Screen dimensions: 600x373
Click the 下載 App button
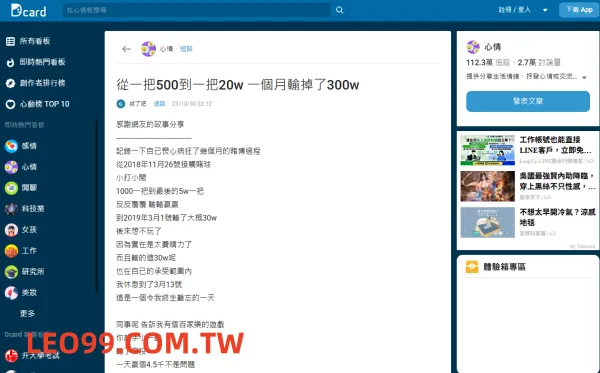579,10
